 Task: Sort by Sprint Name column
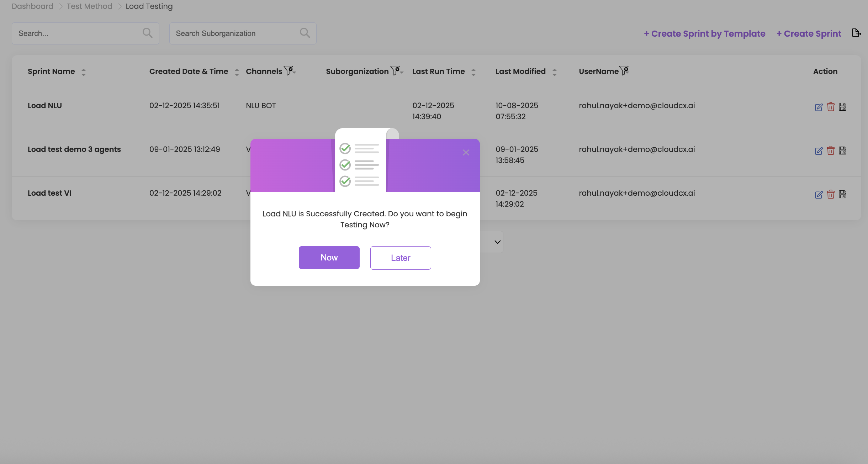84,72
